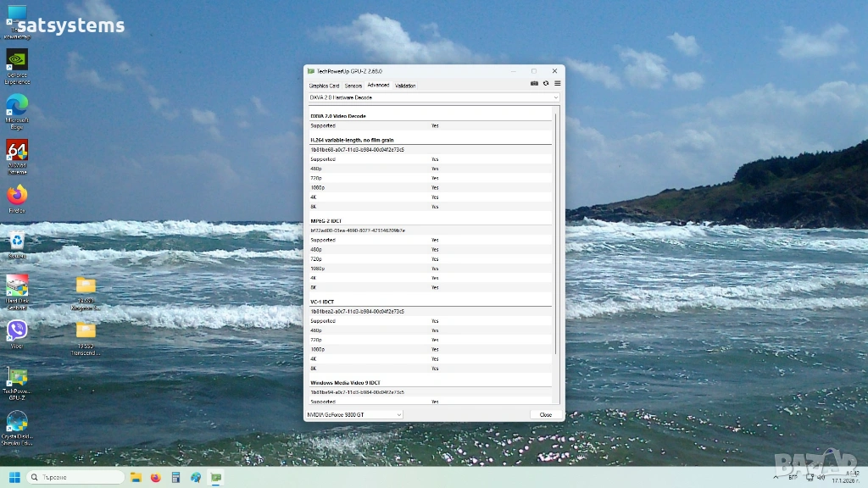Open the GPU-Z hamburger menu
This screenshot has width=868, height=488.
(557, 84)
